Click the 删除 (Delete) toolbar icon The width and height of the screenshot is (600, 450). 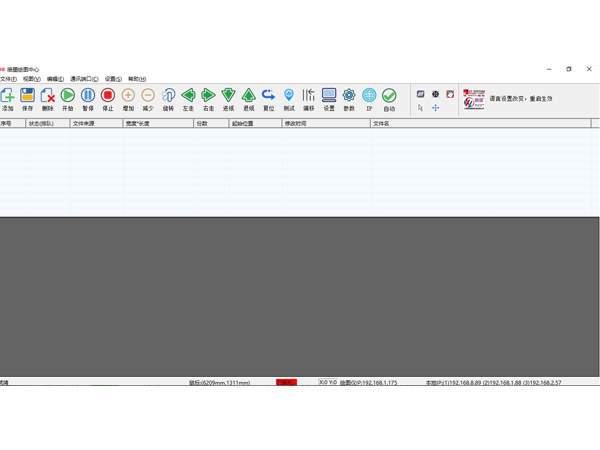[48, 97]
